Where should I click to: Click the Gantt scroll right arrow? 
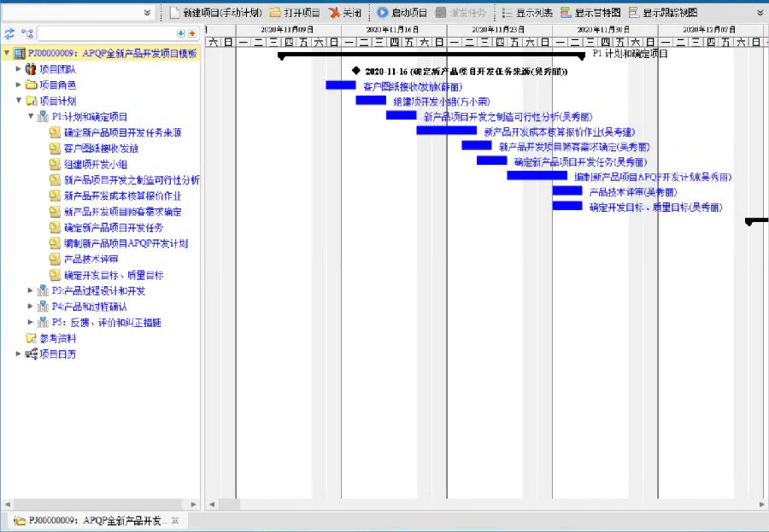coord(761,504)
